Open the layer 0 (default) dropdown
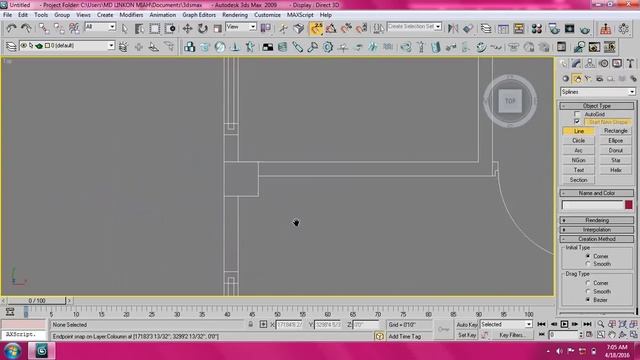The height and width of the screenshot is (360, 640). point(67,46)
